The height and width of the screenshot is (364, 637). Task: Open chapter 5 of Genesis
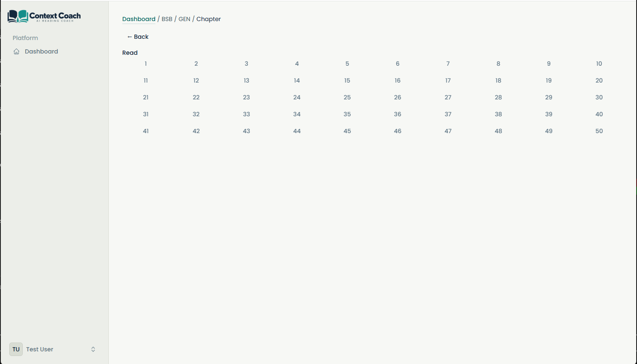tap(347, 64)
